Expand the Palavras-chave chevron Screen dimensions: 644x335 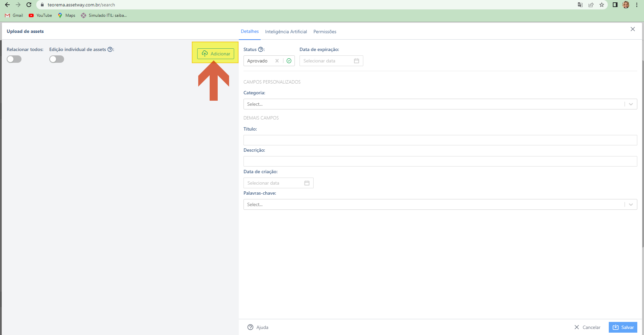[x=631, y=204]
